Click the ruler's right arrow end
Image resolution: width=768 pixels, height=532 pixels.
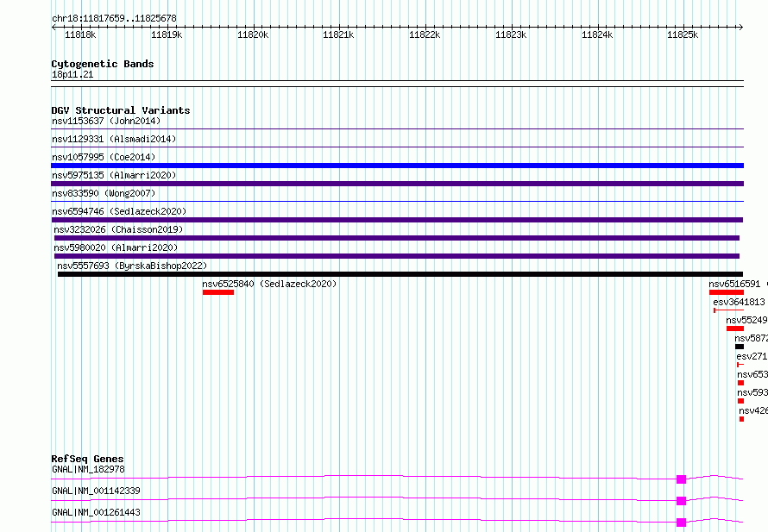(x=741, y=28)
